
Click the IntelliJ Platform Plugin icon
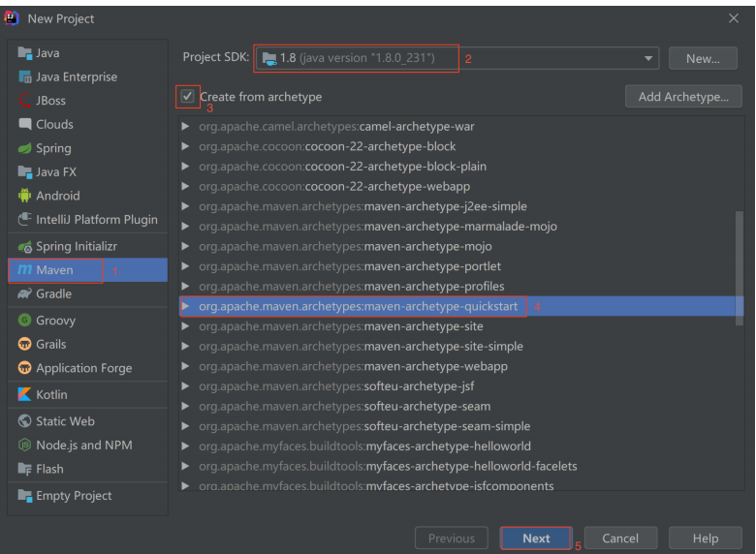click(x=24, y=220)
